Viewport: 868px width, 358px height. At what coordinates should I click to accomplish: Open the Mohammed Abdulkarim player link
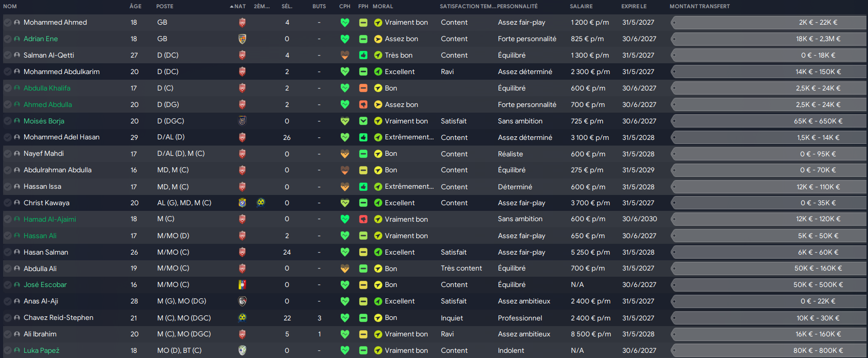62,71
